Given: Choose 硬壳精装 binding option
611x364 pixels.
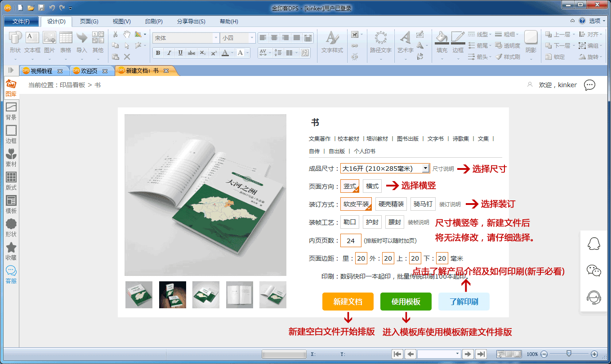Looking at the screenshot, I should click(391, 204).
